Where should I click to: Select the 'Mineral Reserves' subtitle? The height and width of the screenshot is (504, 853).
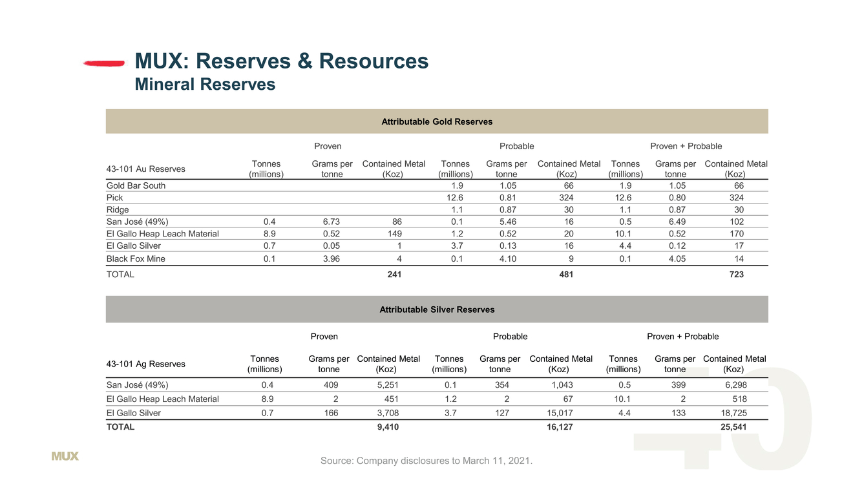tap(205, 85)
